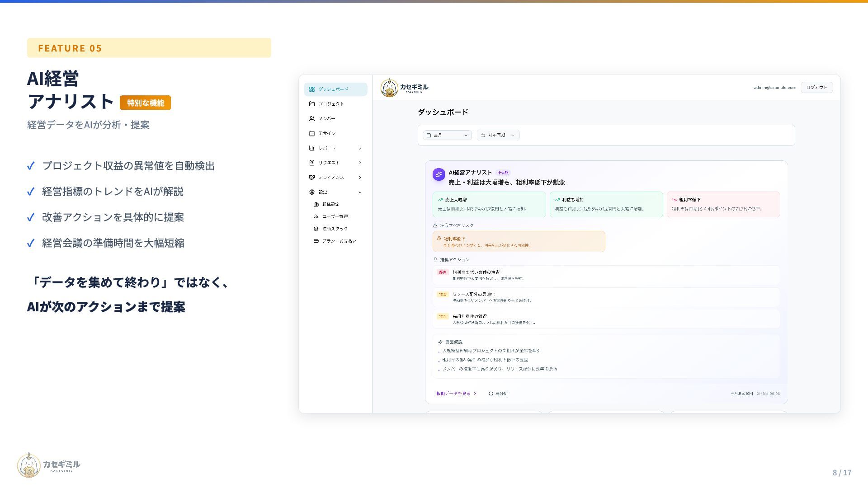Click the メンバー people icon
The width and height of the screenshot is (868, 488).
click(312, 119)
